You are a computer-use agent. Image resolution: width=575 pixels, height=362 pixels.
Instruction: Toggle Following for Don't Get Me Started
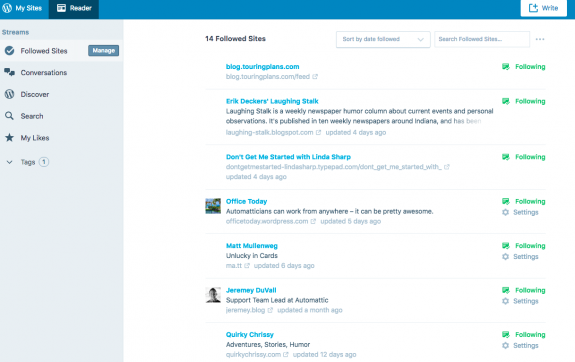click(524, 157)
